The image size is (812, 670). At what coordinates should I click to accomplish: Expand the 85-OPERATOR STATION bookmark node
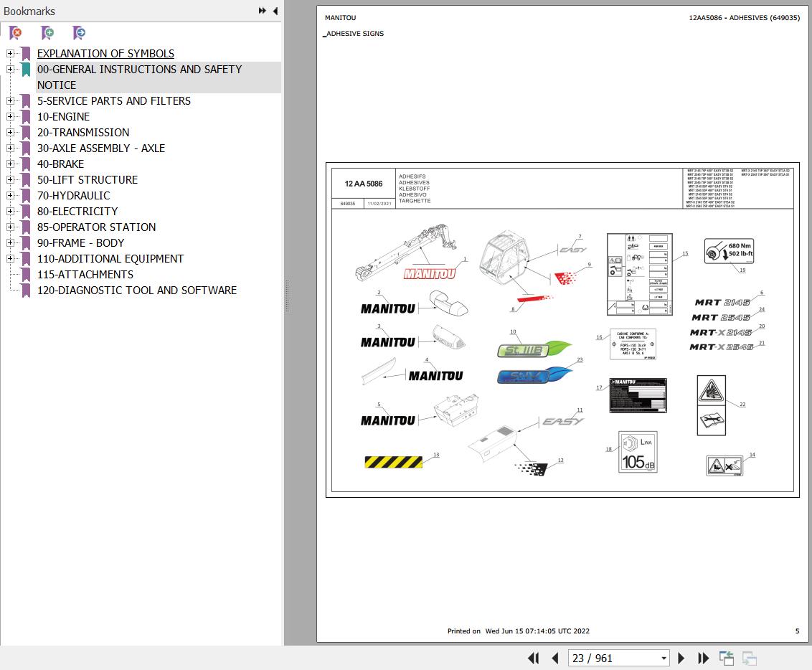pos(10,227)
